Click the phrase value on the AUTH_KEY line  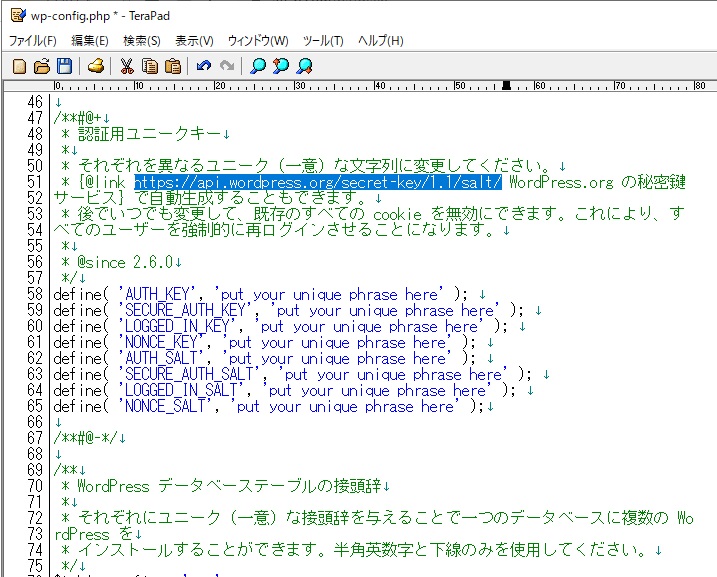tap(329, 294)
